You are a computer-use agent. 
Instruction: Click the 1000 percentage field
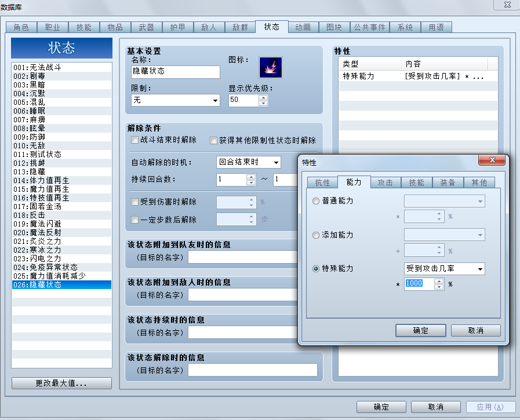420,284
